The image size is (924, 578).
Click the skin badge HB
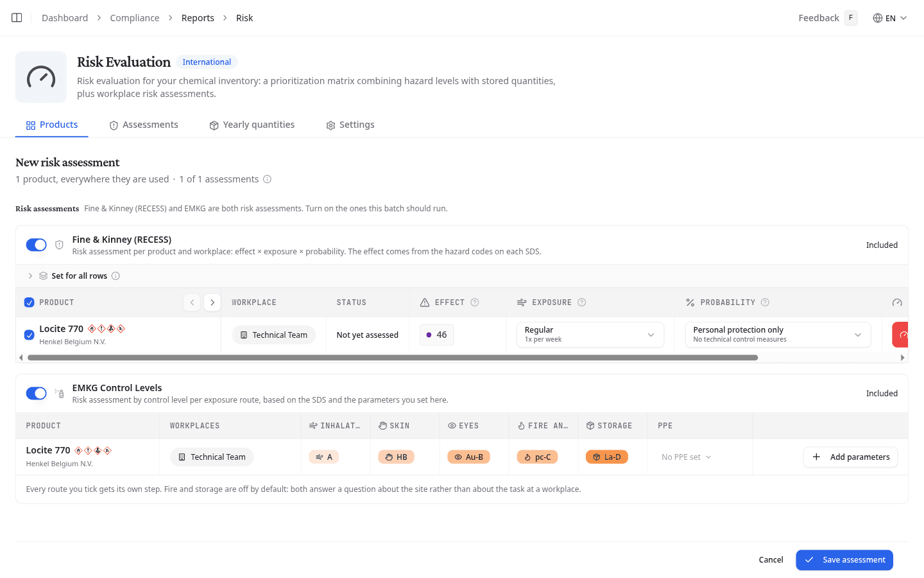click(x=396, y=457)
